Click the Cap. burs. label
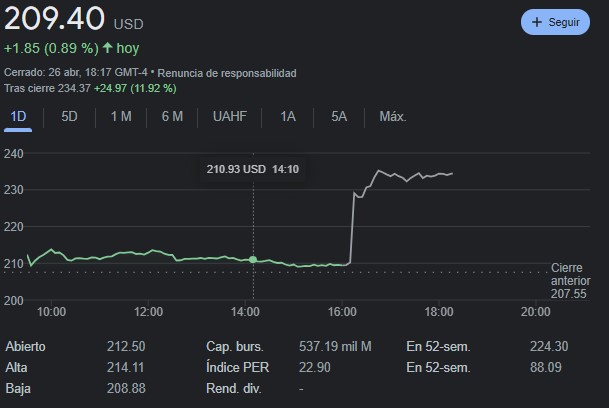This screenshot has height=408, width=609. pyautogui.click(x=235, y=346)
